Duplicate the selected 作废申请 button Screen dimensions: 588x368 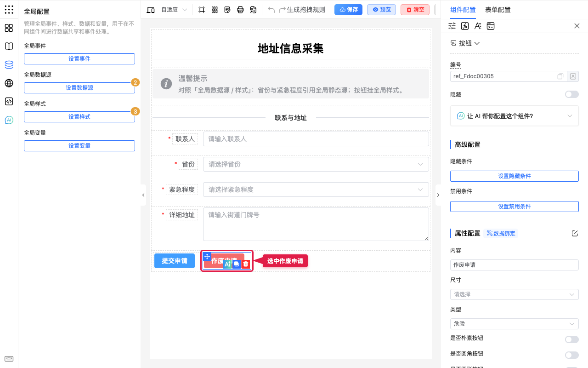[x=237, y=264]
